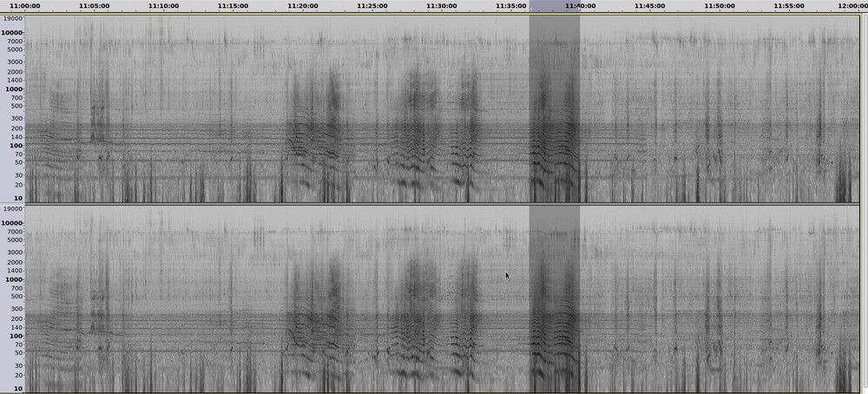Click the 300 Hz label on the top frequency scale
The image size is (868, 394).
[x=16, y=118]
